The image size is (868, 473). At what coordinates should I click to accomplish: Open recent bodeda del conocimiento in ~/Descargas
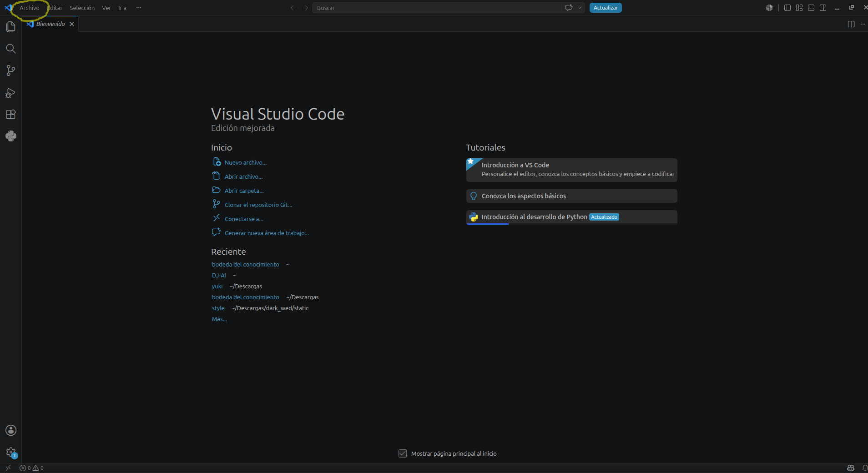point(246,297)
